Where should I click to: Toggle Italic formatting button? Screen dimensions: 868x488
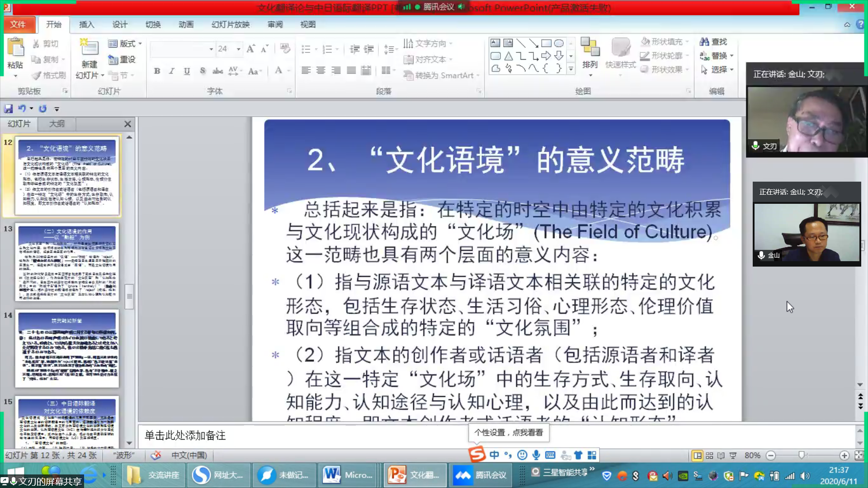(x=172, y=71)
